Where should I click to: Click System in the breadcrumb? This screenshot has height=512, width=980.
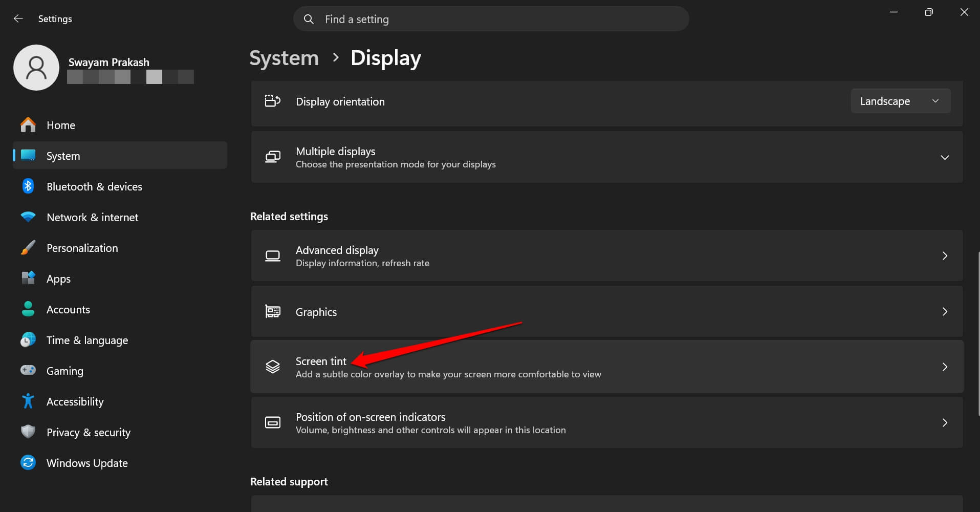[x=284, y=58]
